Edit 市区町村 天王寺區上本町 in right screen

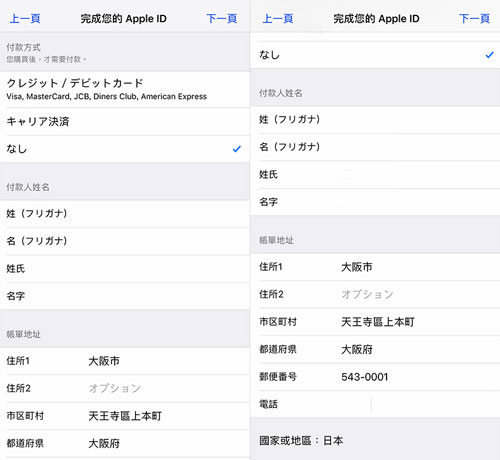click(x=375, y=322)
